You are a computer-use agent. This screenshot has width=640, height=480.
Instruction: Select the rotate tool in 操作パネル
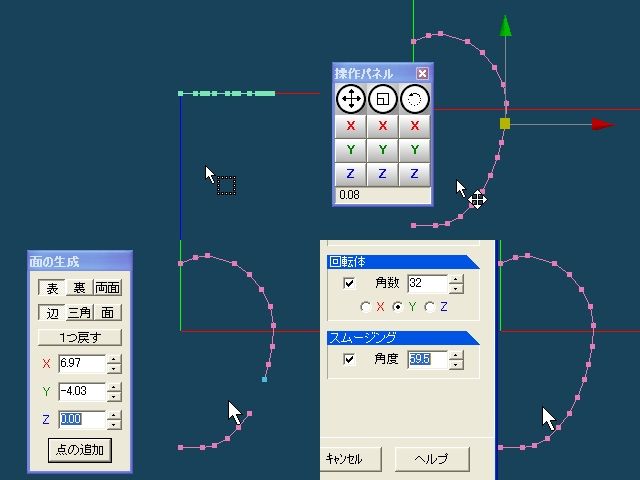[415, 99]
